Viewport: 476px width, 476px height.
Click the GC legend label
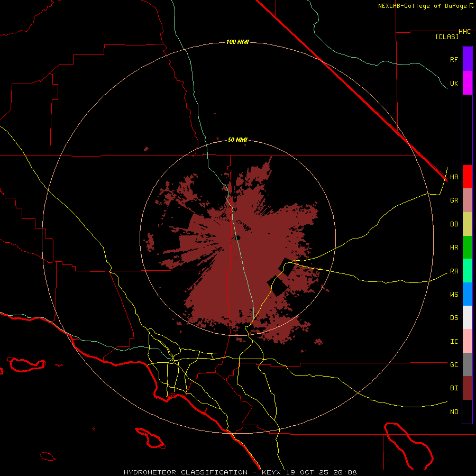(454, 365)
